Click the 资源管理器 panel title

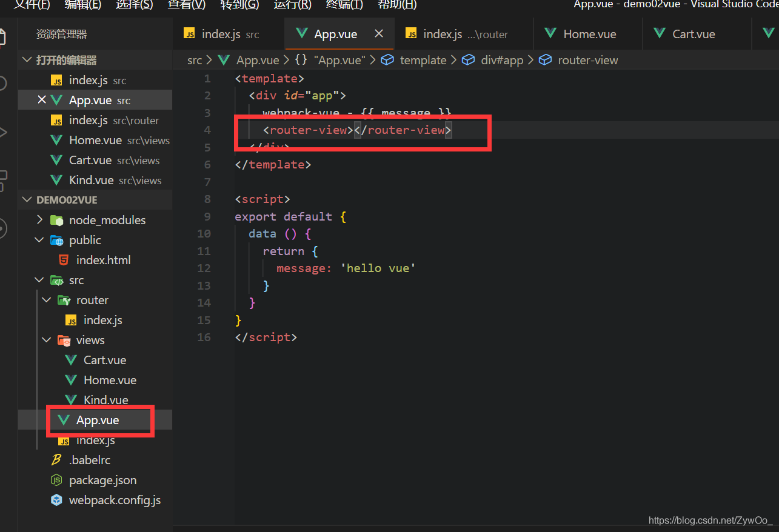[61, 35]
